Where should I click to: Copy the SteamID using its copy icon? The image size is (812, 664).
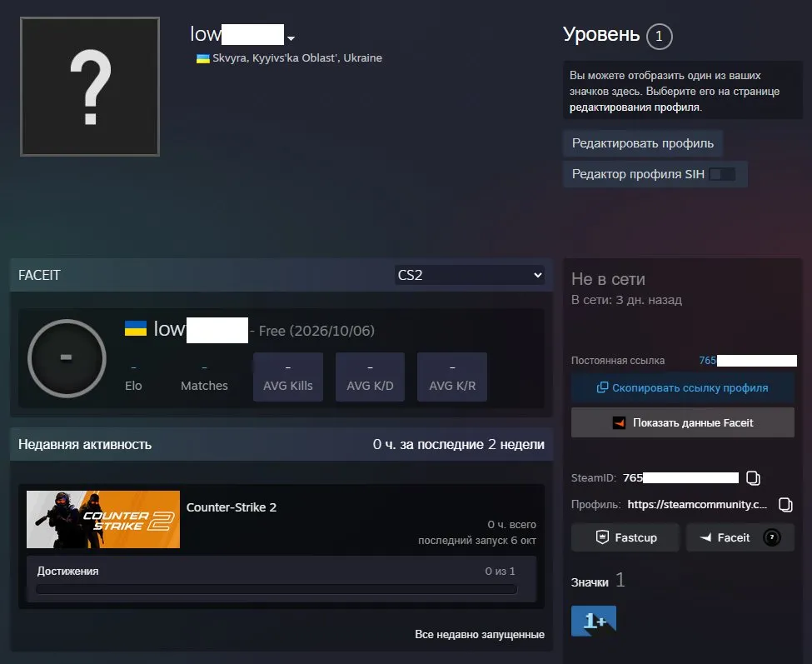point(753,478)
